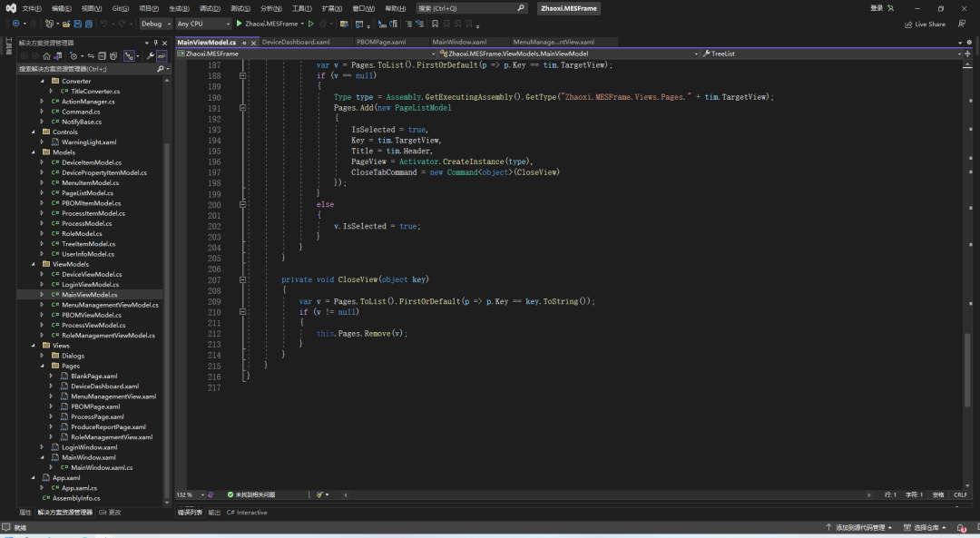Image resolution: width=980 pixels, height=538 pixels.
Task: Switch to the DeviceDashboard.xaml tab
Action: [296, 42]
